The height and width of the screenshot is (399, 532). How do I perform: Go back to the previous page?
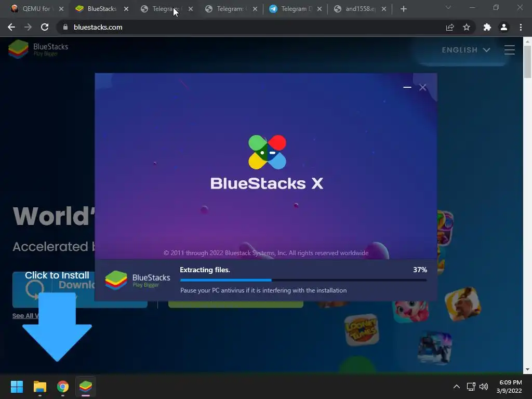click(x=11, y=27)
